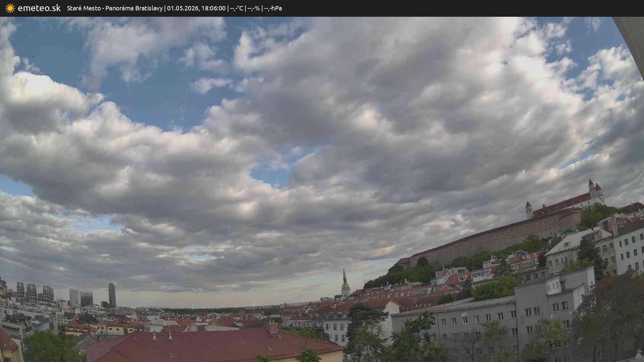The height and width of the screenshot is (362, 644).
Task: Click the humidity reading '--,-%'
Action: coord(254,8)
